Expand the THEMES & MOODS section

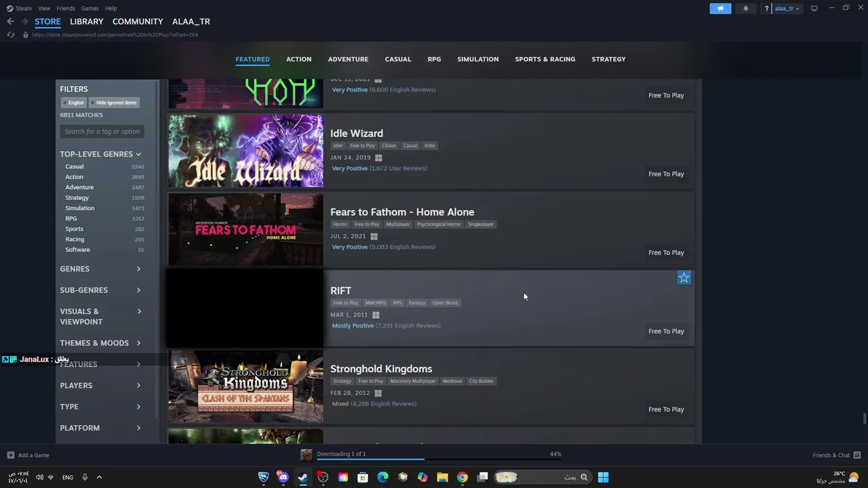pyautogui.click(x=100, y=343)
